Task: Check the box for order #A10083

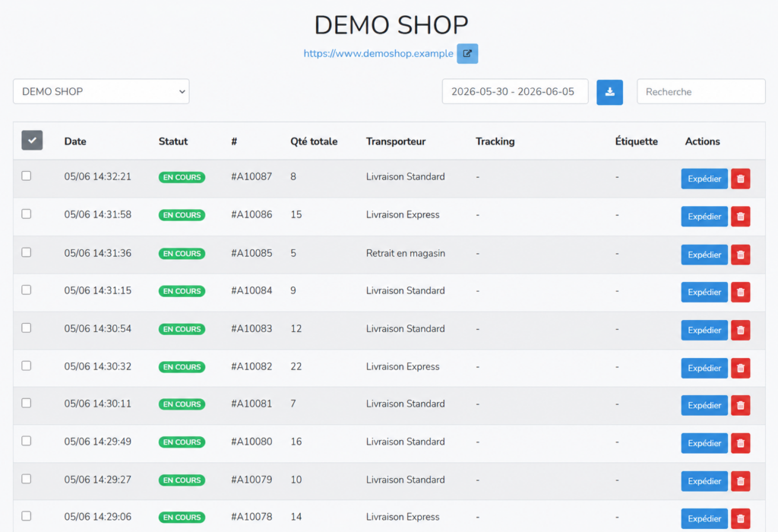Action: click(27, 328)
